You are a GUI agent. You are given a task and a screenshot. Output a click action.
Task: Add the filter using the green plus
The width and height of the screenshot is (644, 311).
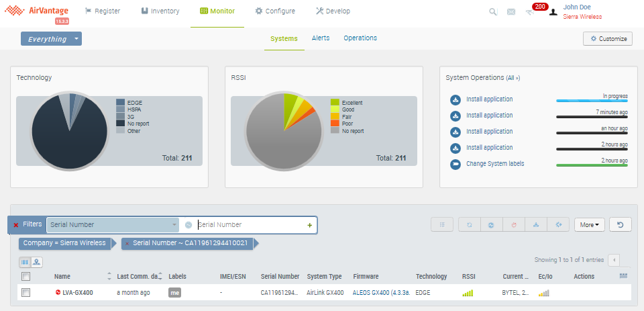(x=310, y=225)
